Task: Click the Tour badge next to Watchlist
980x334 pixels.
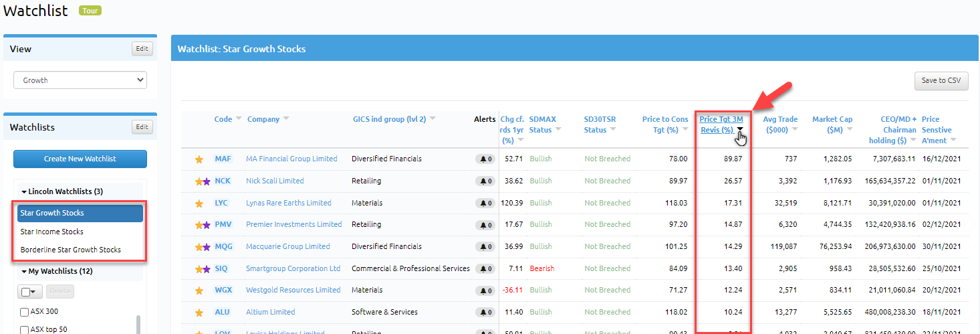Action: (x=90, y=11)
